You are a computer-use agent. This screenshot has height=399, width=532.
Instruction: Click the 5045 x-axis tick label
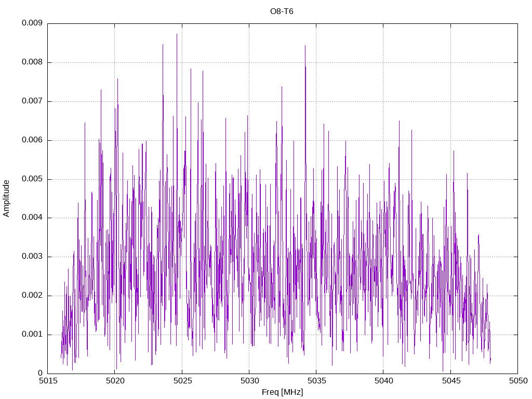pyautogui.click(x=451, y=381)
